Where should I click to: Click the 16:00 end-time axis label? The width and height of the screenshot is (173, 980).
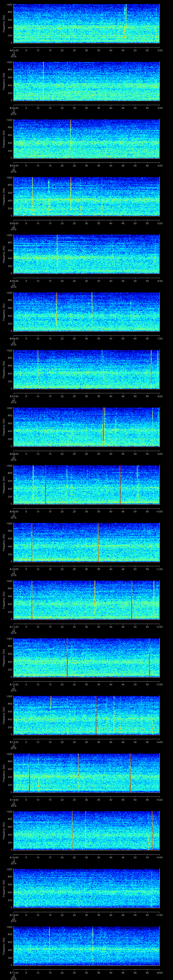159,857
